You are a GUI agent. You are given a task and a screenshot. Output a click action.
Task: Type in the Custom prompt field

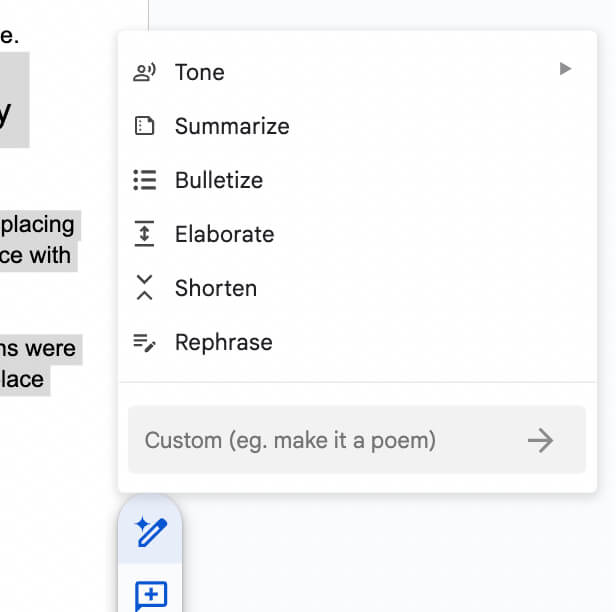[320, 440]
